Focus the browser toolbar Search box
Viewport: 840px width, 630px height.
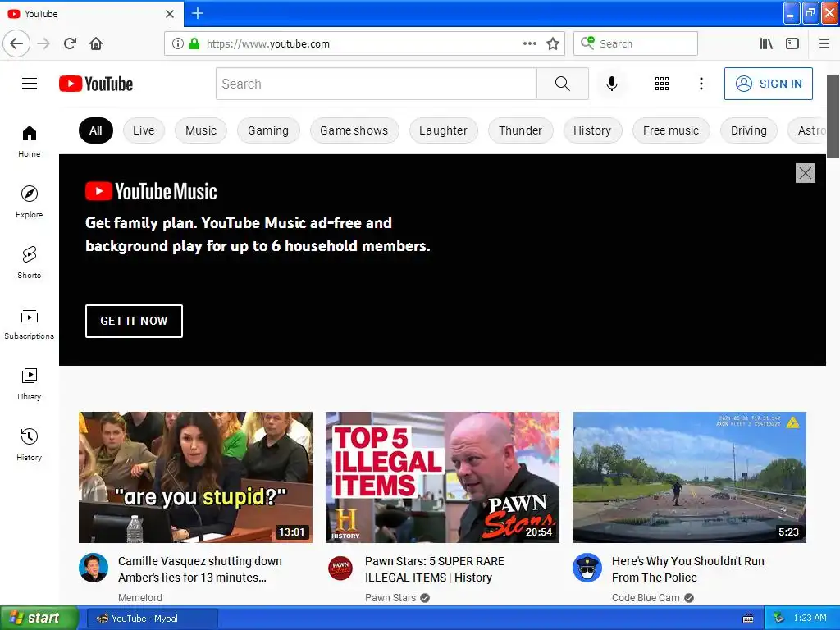[636, 43]
